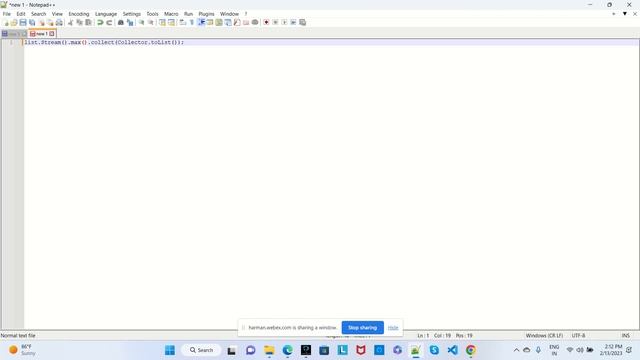The width and height of the screenshot is (640, 360).
Task: Open Folder as Workspace icon
Action: 246,22
